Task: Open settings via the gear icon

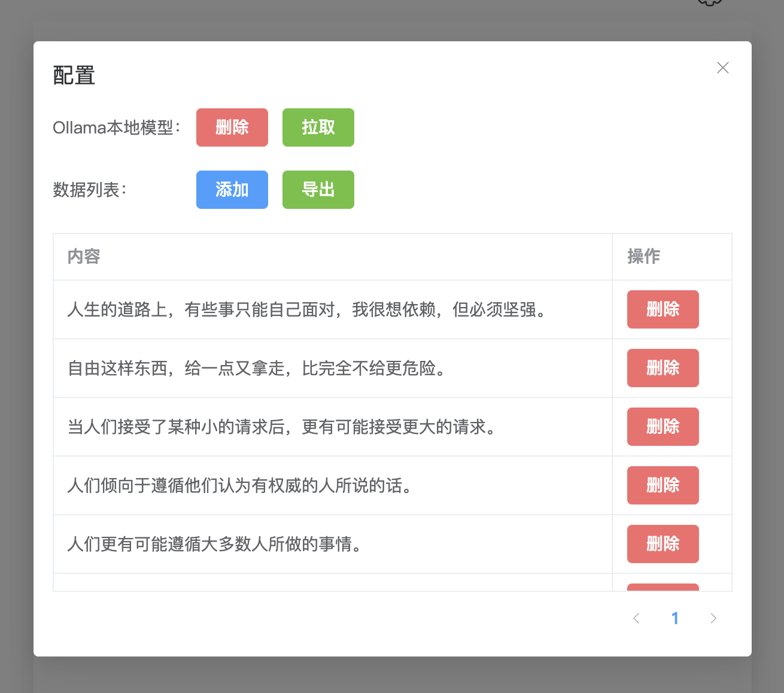Action: (x=709, y=2)
